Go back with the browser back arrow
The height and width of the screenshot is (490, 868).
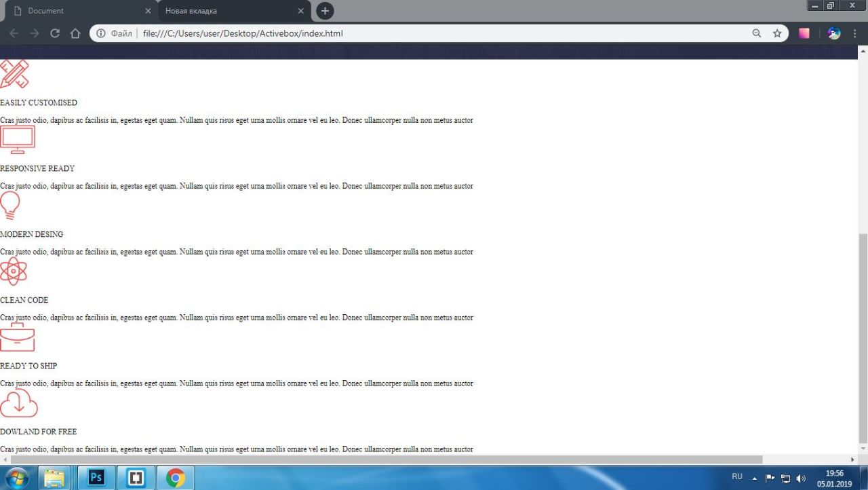tap(14, 33)
